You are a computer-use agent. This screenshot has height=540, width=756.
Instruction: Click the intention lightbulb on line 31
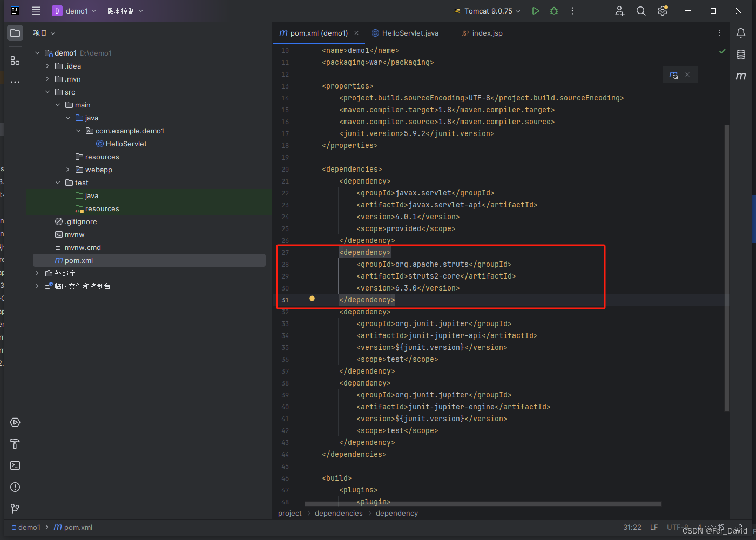click(x=312, y=300)
